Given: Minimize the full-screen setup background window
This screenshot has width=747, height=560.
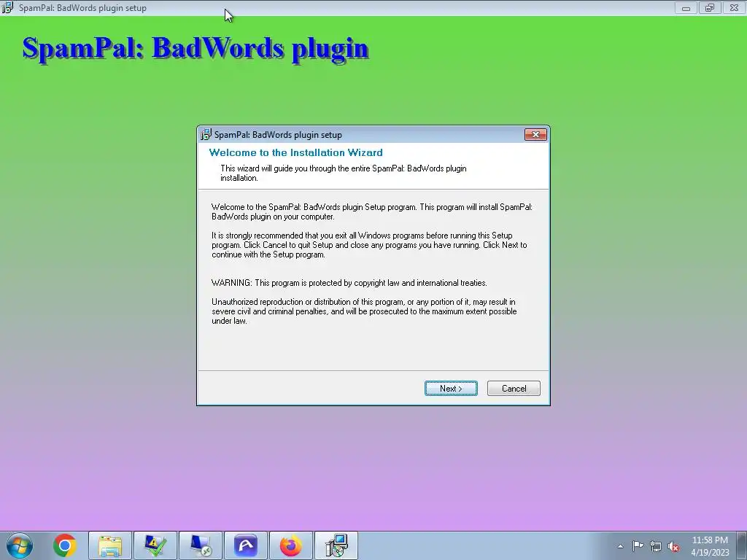Looking at the screenshot, I should [686, 7].
